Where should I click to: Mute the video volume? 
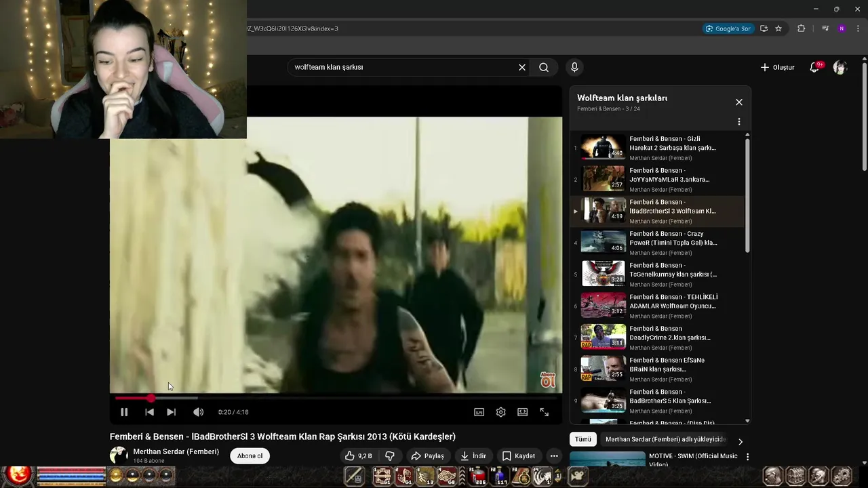198,412
